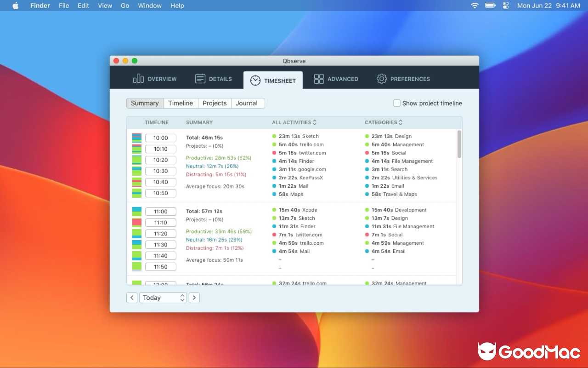588x368 pixels.
Task: Click the timesheet vertical scrollbar
Action: (459, 144)
